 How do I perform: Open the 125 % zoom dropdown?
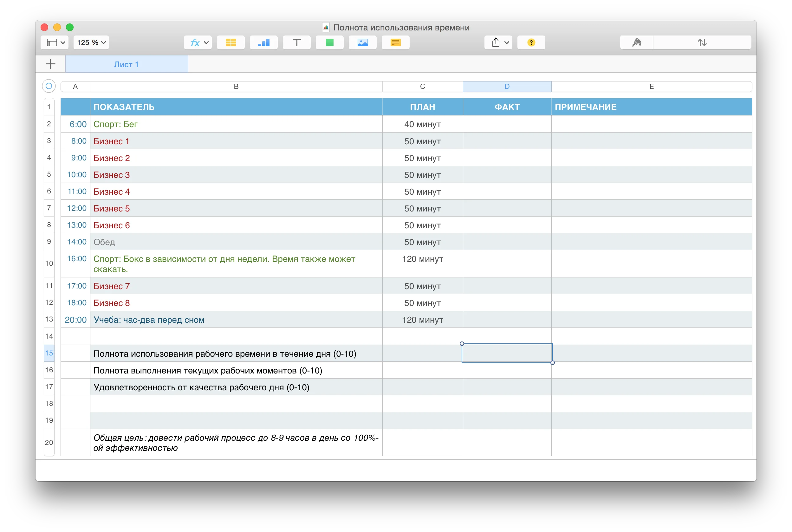point(91,42)
